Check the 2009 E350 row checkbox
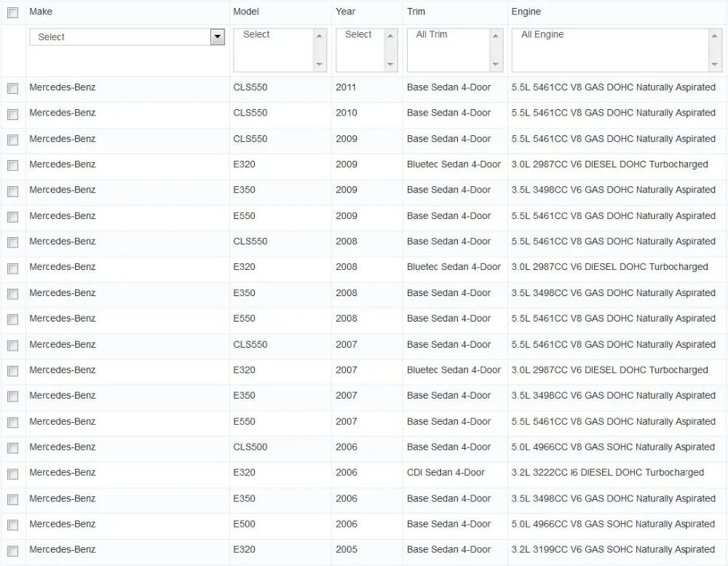728x566 pixels. [13, 191]
